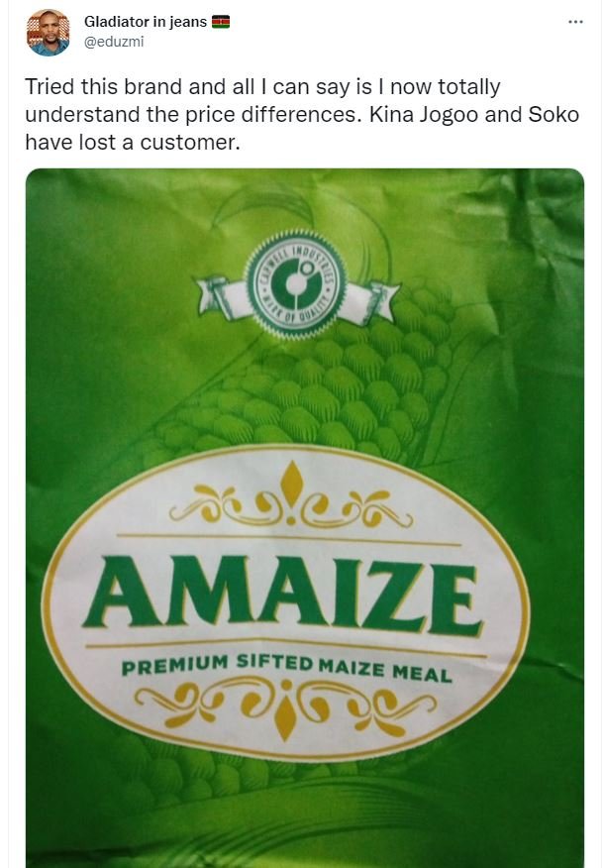Click the gold diamond ornament below the tagline

point(286,718)
